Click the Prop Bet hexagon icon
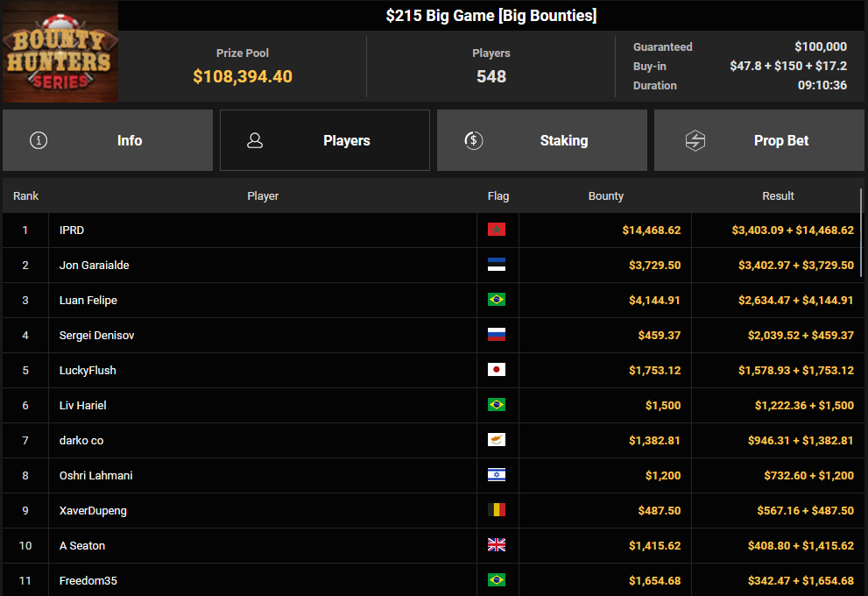 click(x=695, y=141)
